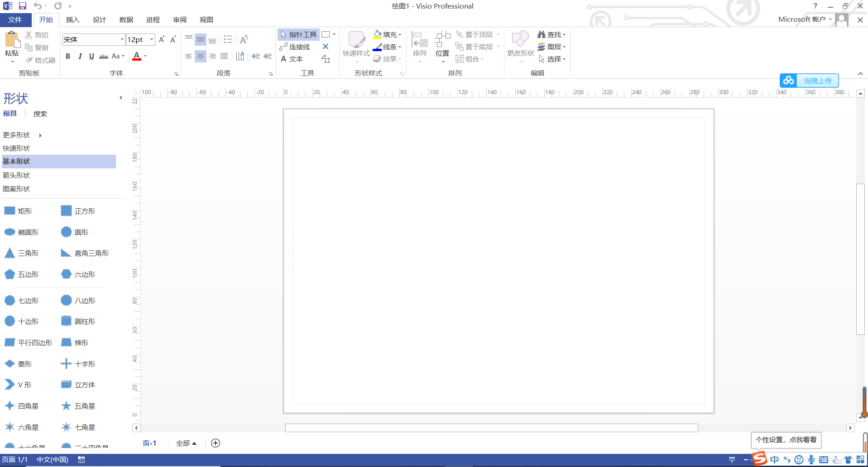Viewport: 868px width, 467px height.
Task: Select the Connector (连接线) tool
Action: [x=295, y=47]
